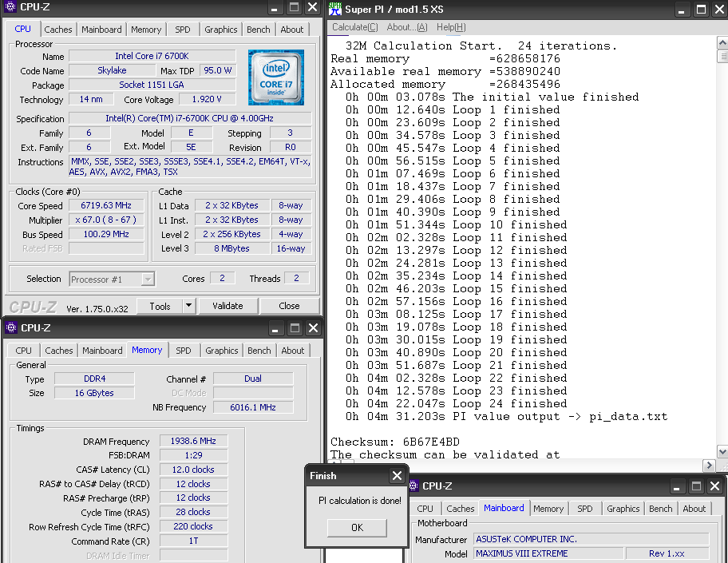Click the Core Voltage value 1.920 V
The height and width of the screenshot is (563, 728).
click(207, 99)
